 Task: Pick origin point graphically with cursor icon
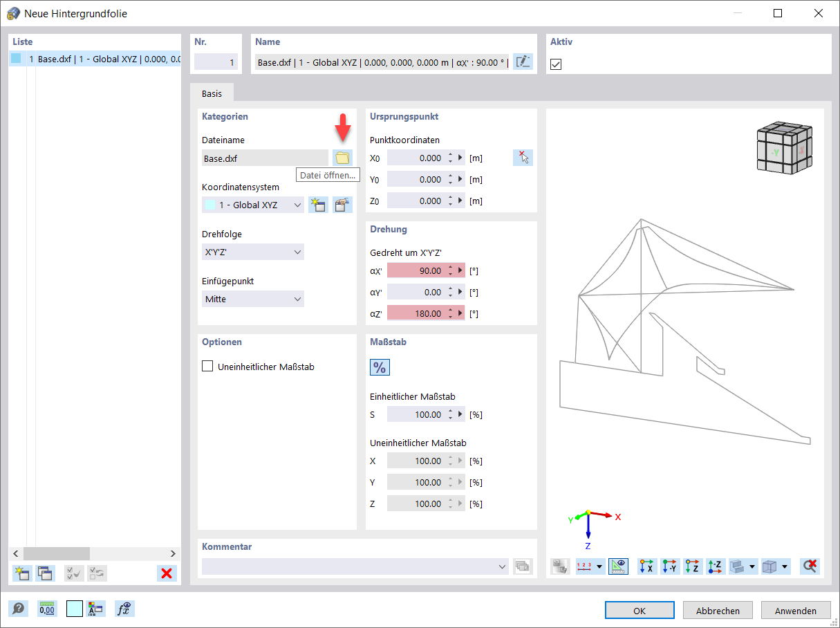[x=523, y=158]
